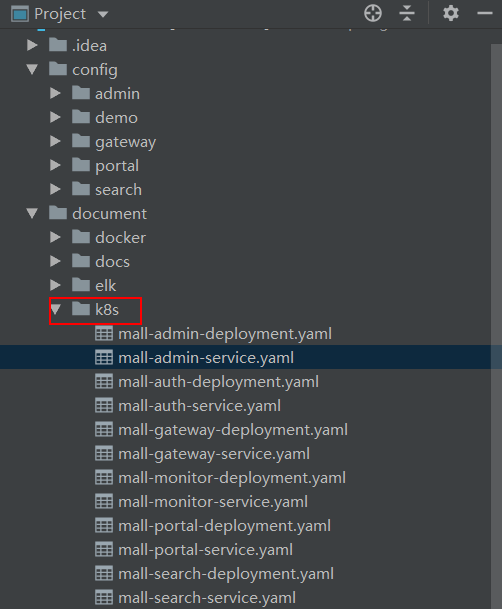502x609 pixels.
Task: Expand the .idea folder arrow
Action: (x=32, y=45)
